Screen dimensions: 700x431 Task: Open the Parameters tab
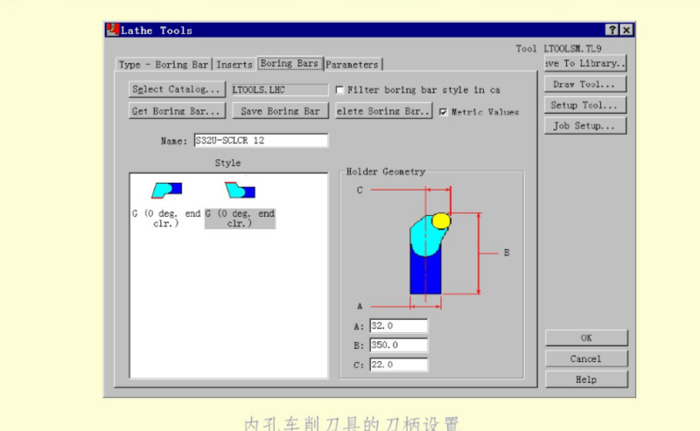[352, 65]
